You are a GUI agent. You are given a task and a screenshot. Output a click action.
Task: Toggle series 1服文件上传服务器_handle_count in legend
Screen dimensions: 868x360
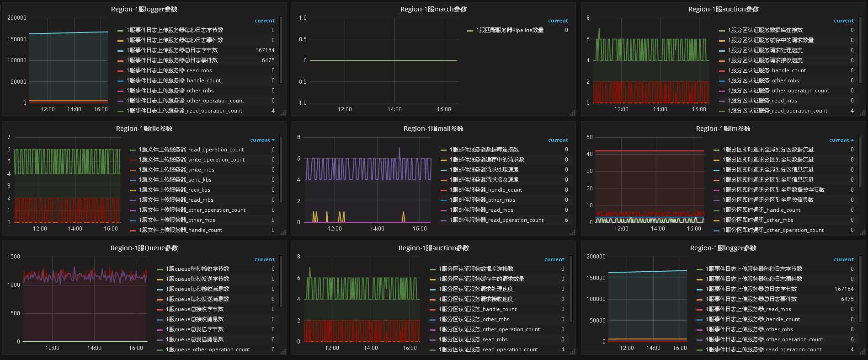pos(181,230)
